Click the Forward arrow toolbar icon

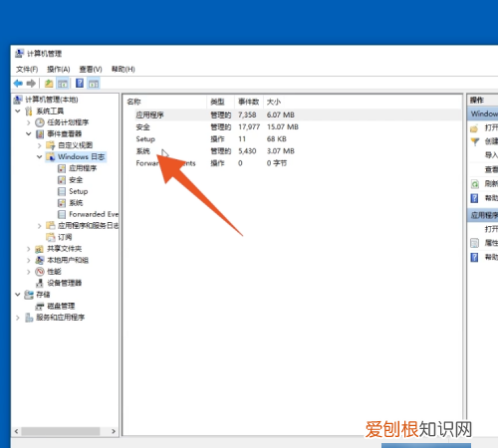click(31, 84)
